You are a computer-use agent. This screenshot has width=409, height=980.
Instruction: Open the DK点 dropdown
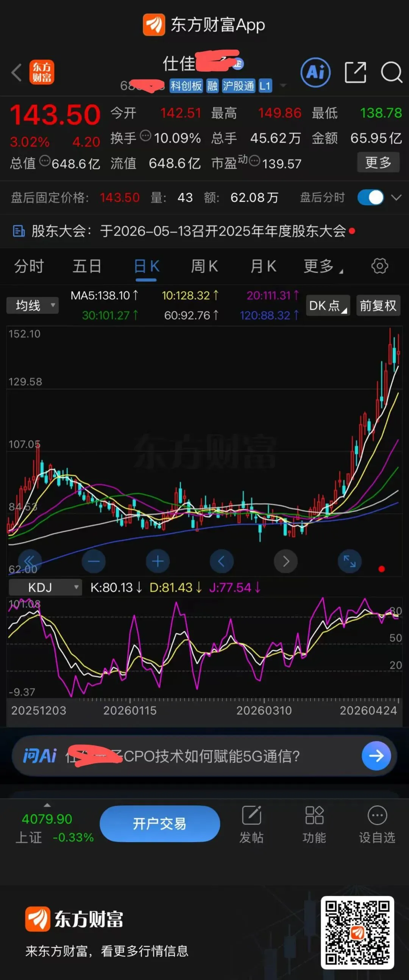[x=328, y=306]
